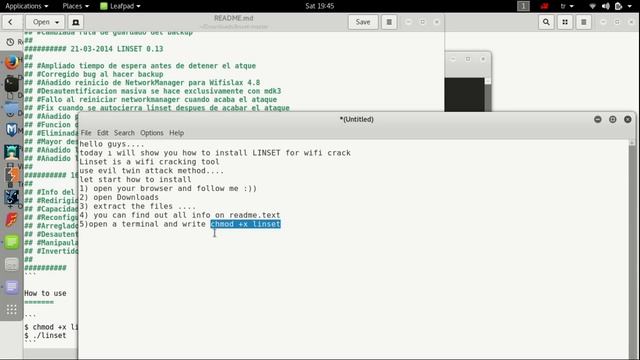The image size is (640, 360).
Task: Click the volume speaker icon
Action: (606, 6)
